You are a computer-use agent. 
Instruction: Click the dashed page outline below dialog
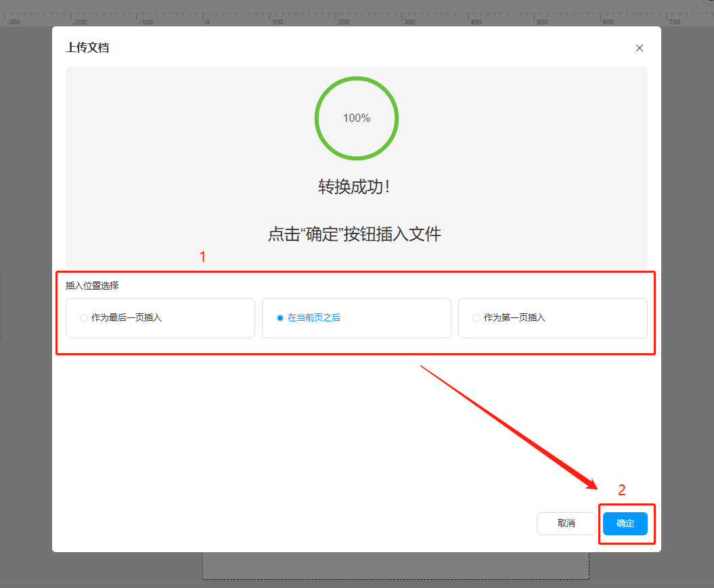pos(396,579)
